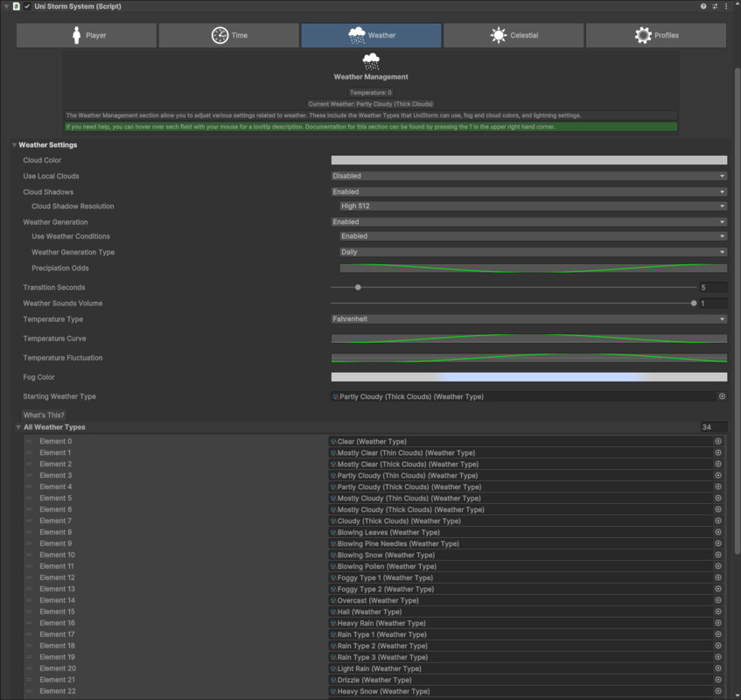Image resolution: width=741 pixels, height=700 pixels.
Task: Open Weather Generation Type dropdown
Action: [533, 252]
